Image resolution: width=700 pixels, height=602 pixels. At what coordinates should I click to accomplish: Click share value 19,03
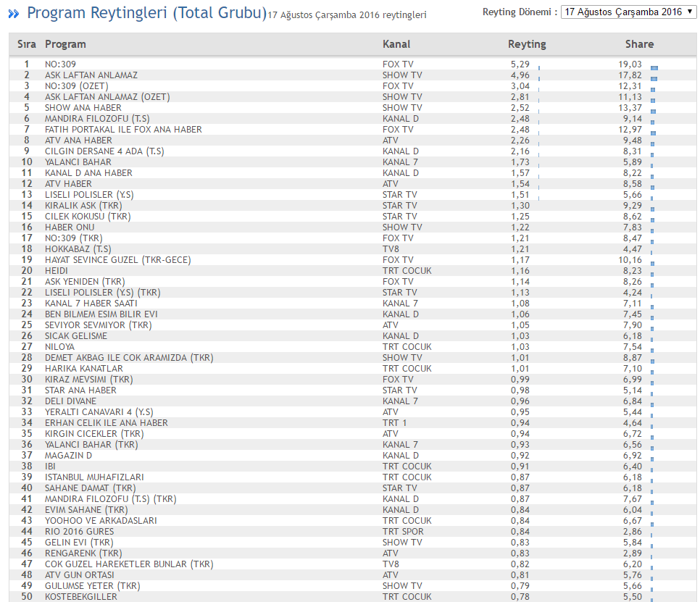pyautogui.click(x=630, y=64)
